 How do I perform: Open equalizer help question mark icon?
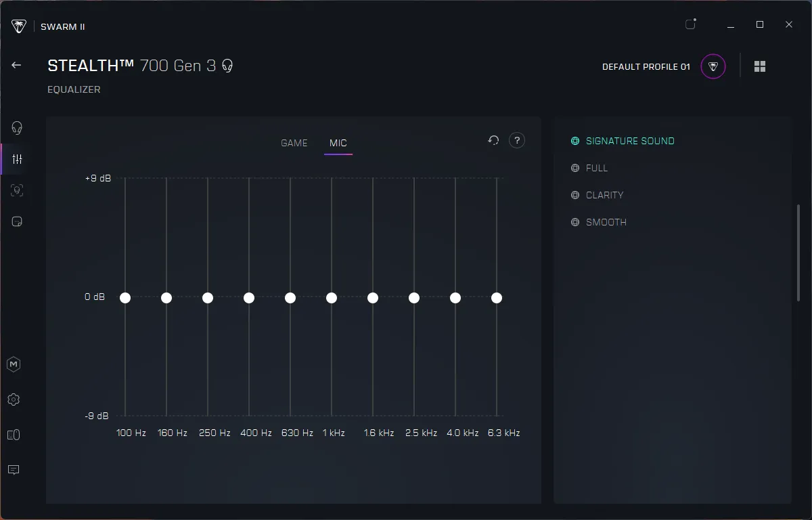517,140
